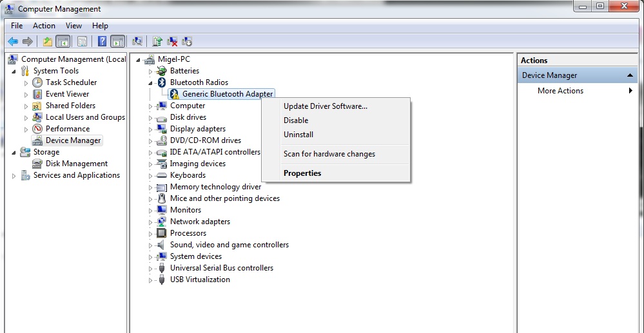Screen dimensions: 644x333
Task: Click the Forward arrow toolbar button
Action: click(x=28, y=41)
